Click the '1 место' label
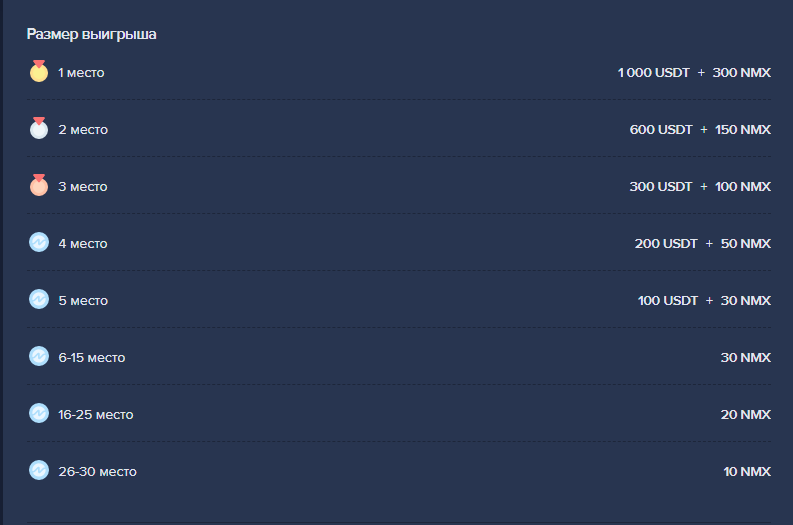This screenshot has height=525, width=793. click(x=81, y=73)
